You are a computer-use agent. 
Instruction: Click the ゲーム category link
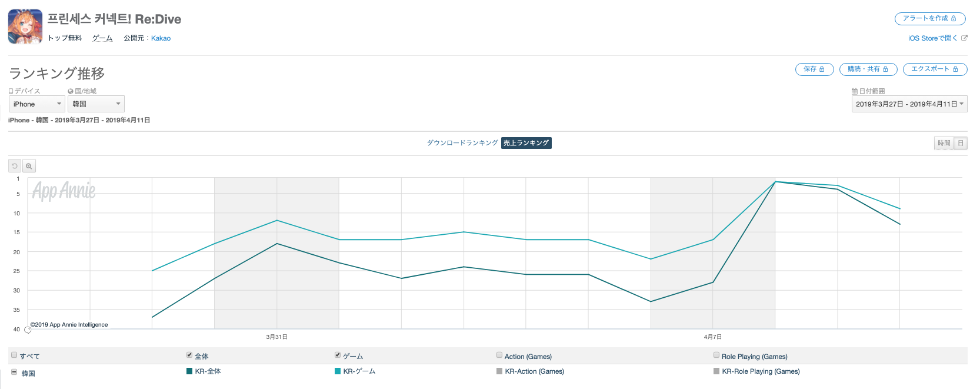click(102, 38)
